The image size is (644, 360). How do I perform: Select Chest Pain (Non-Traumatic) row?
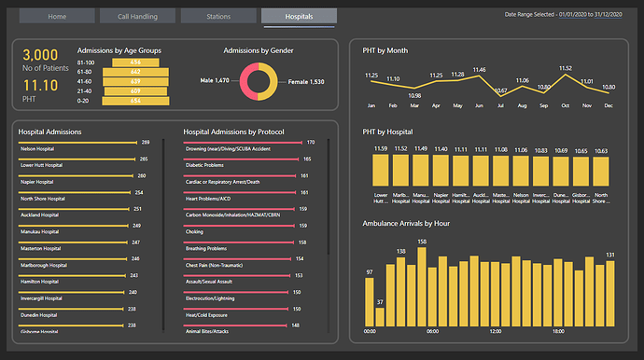tap(244, 262)
